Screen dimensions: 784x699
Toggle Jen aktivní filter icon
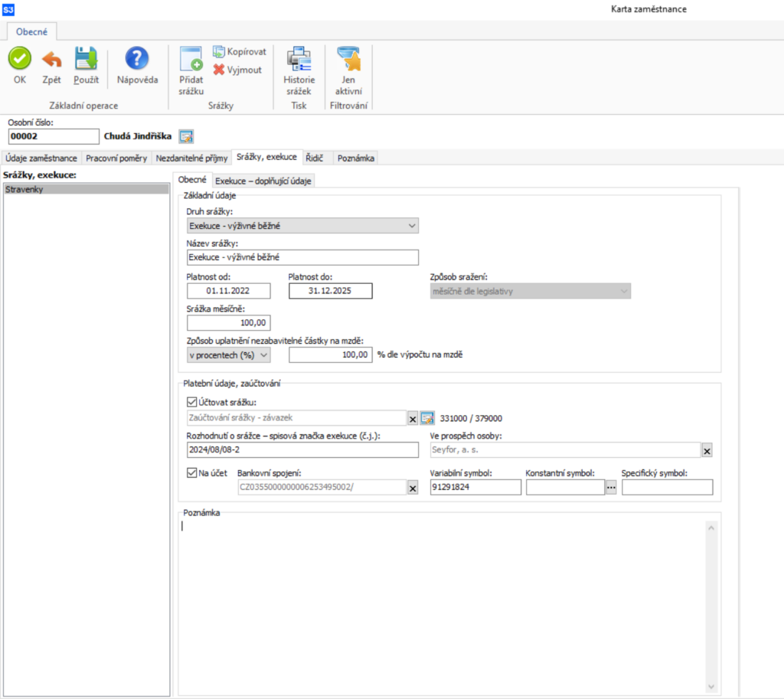pyautogui.click(x=348, y=60)
